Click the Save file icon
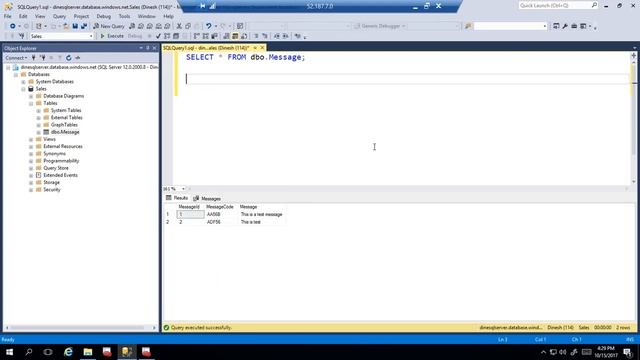Viewport: 640px width, 360px height. [75, 26]
